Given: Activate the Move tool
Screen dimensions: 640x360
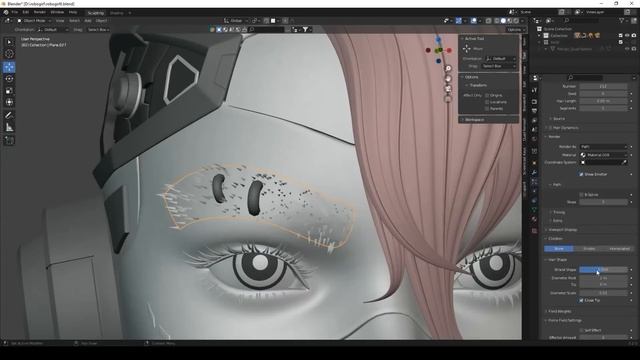Looking at the screenshot, I should (x=9, y=67).
